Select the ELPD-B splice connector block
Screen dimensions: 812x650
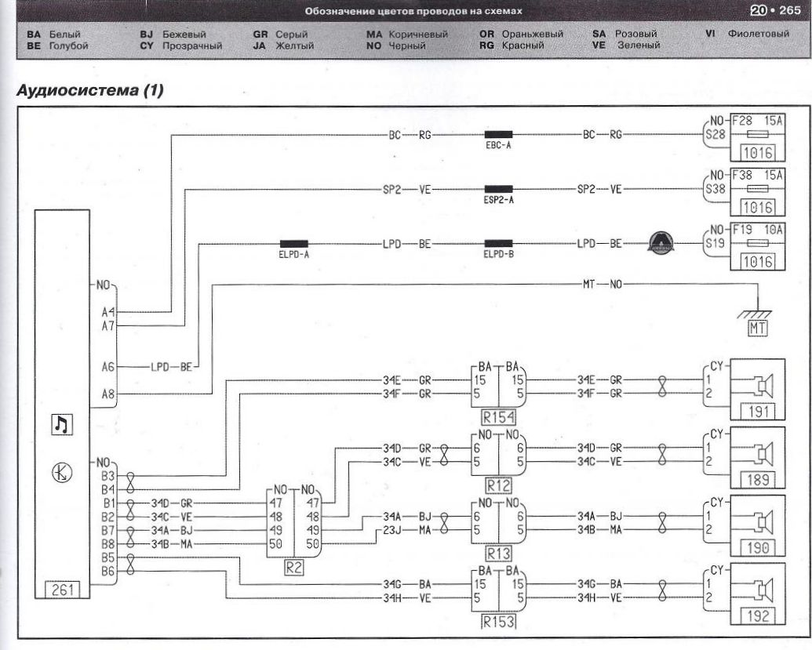coord(499,245)
